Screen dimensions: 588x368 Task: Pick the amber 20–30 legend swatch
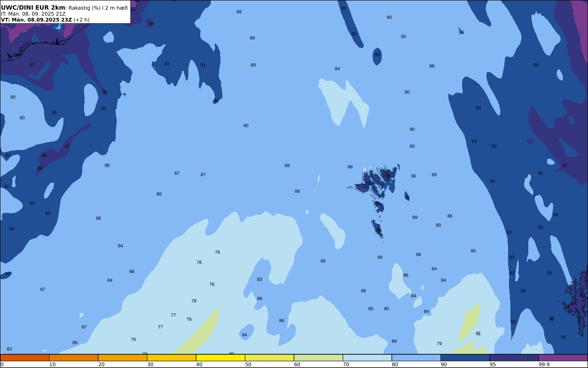(x=123, y=357)
